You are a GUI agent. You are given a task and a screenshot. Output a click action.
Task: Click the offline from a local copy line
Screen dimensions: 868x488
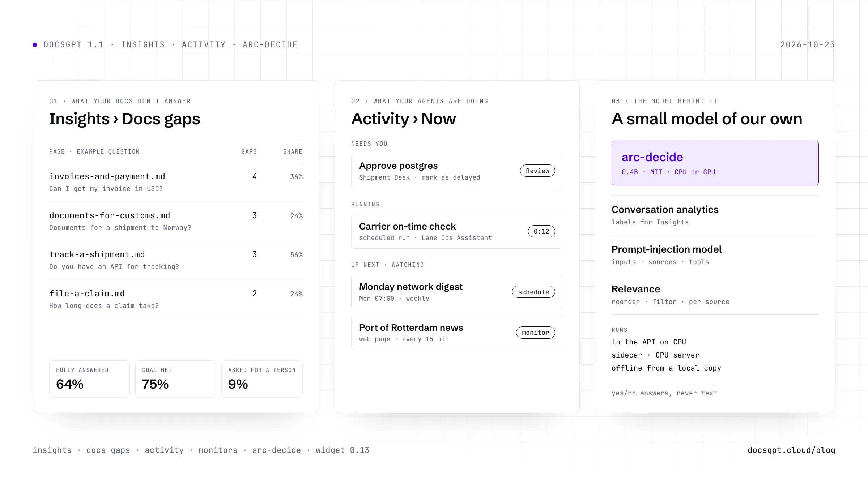coord(666,368)
